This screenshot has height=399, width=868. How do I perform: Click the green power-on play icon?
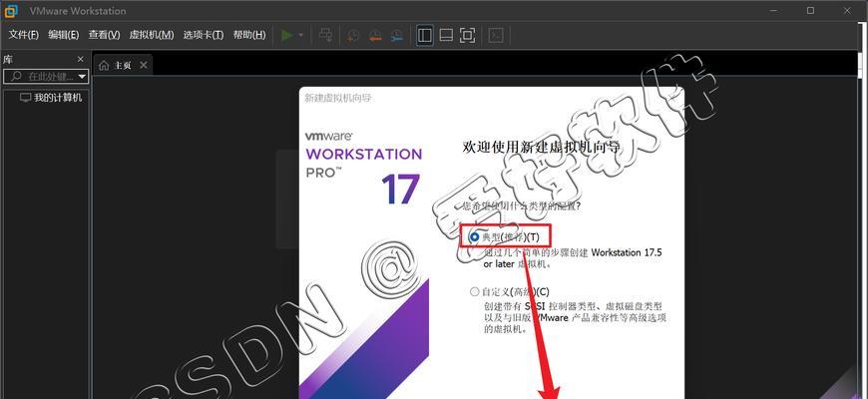pyautogui.click(x=286, y=36)
